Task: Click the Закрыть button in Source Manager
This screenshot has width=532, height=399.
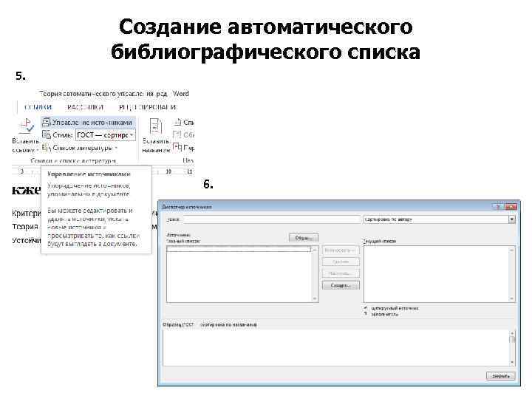Action: pyautogui.click(x=501, y=376)
